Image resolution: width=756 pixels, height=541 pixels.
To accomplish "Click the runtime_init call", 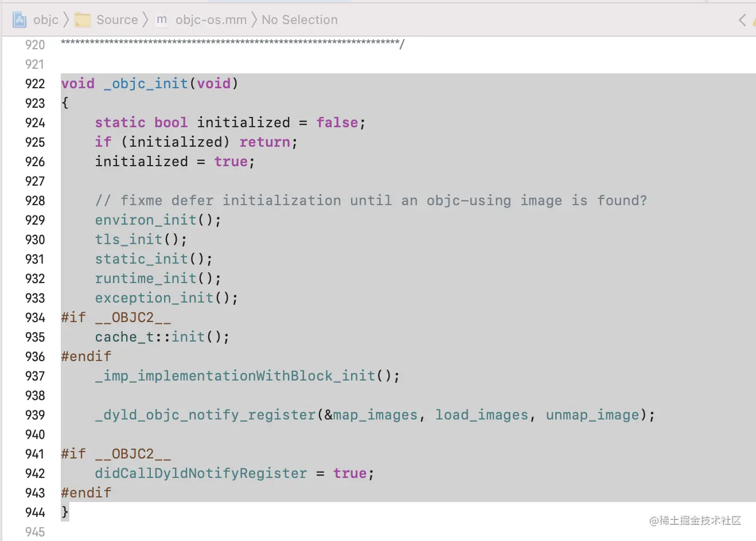I will click(x=158, y=279).
